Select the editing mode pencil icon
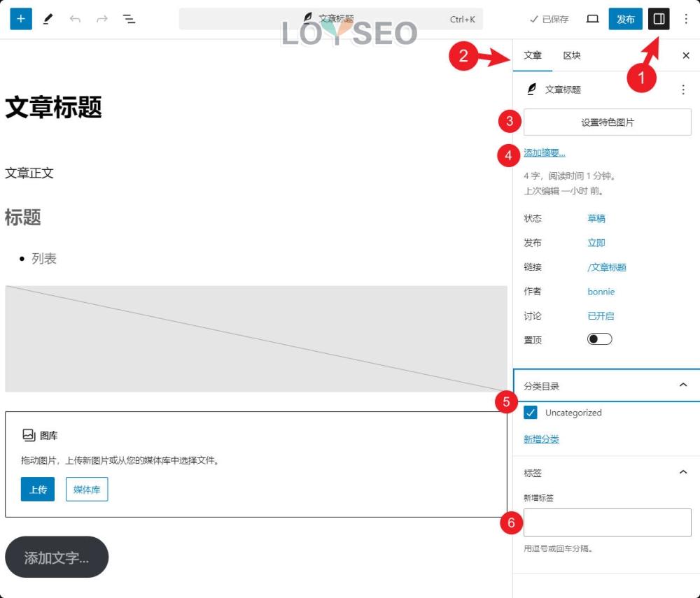Image resolution: width=700 pixels, height=598 pixels. click(48, 19)
